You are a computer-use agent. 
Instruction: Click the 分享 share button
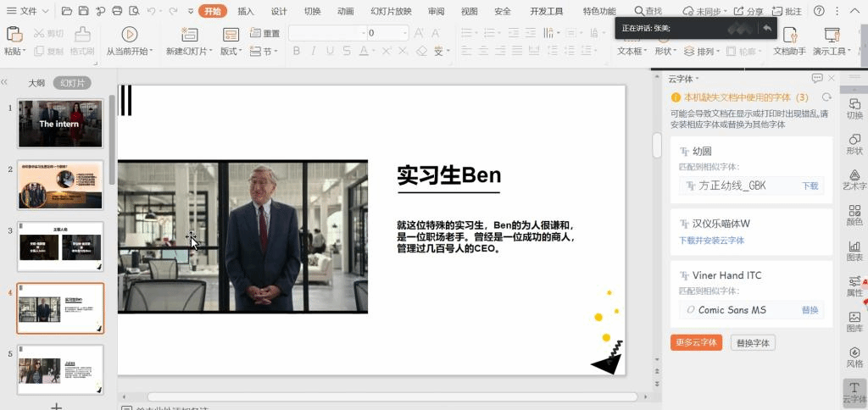[748, 11]
